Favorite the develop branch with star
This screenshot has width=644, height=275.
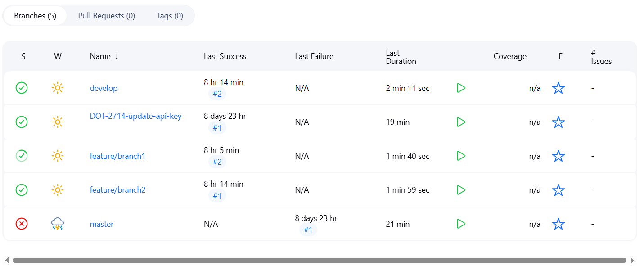pos(558,88)
